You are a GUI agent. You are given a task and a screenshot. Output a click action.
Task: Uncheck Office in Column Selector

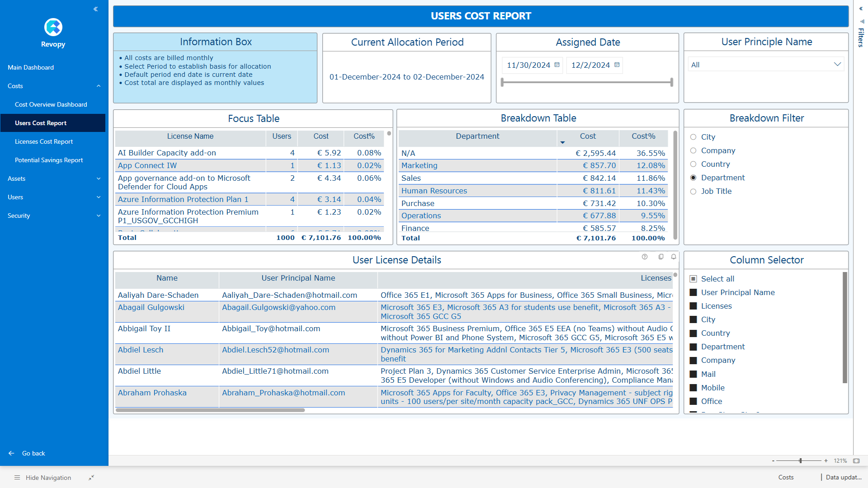693,401
